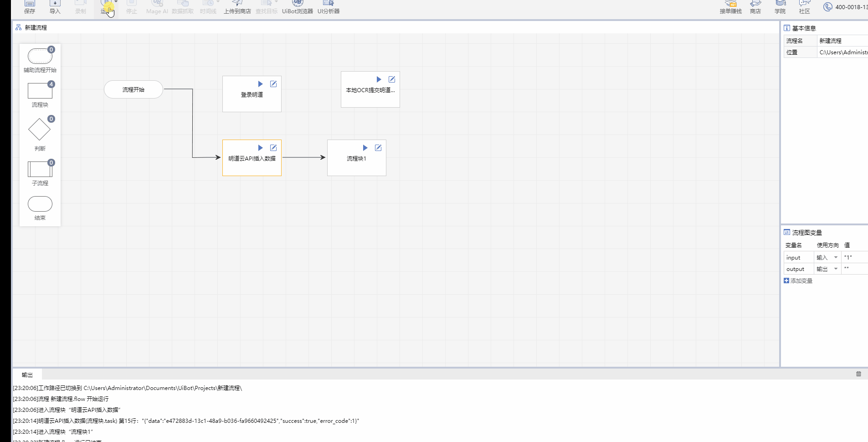The width and height of the screenshot is (868, 442).
Task: Click the 使用方向 column header
Action: pos(827,245)
